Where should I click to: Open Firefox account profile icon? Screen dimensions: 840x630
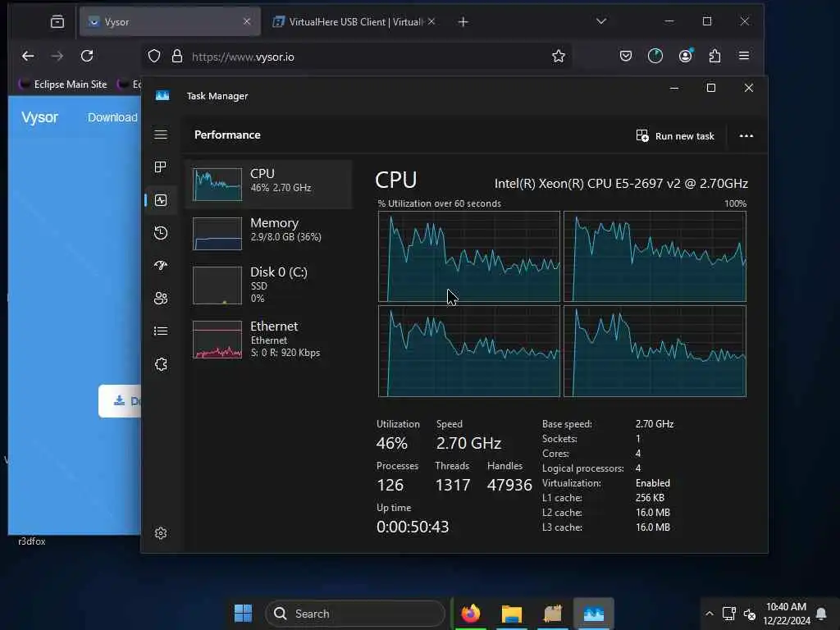[685, 56]
